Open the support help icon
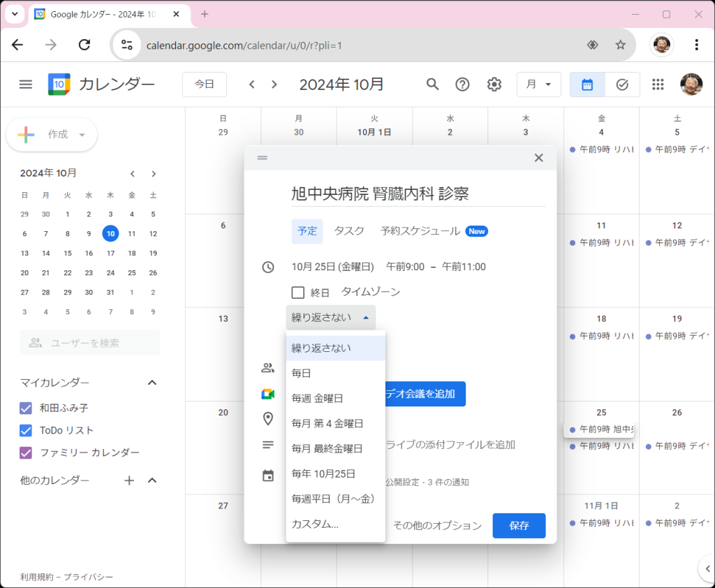 click(462, 84)
